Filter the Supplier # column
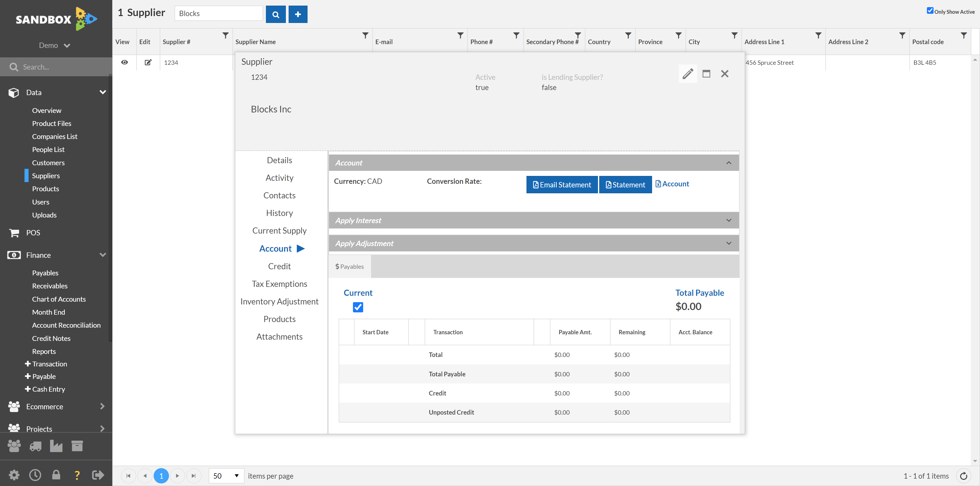 pos(225,36)
